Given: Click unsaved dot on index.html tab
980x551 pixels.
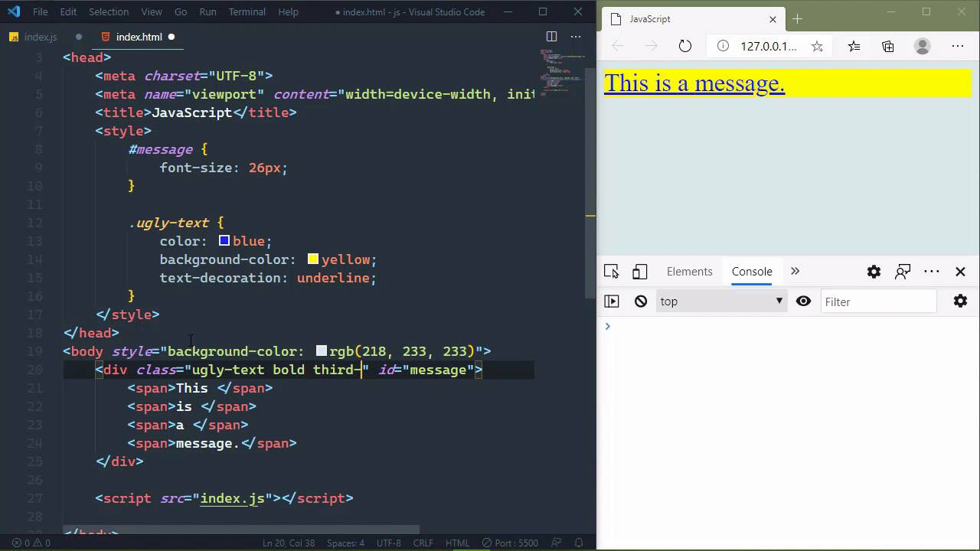Looking at the screenshot, I should [x=171, y=37].
